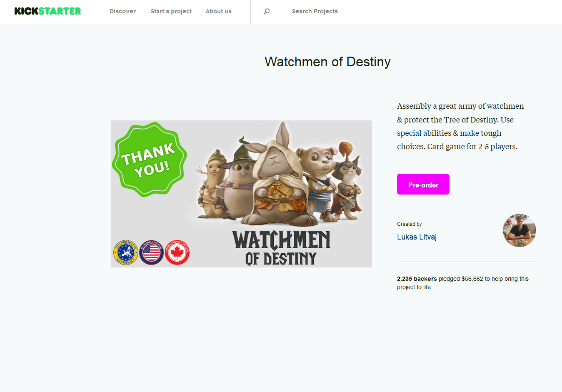Open the Start a project page

pyautogui.click(x=171, y=11)
